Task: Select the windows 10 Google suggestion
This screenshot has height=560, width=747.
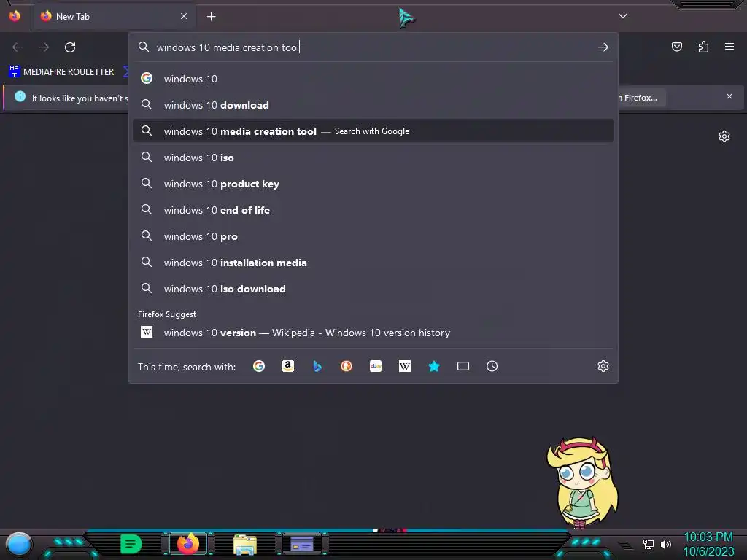Action: pos(373,79)
